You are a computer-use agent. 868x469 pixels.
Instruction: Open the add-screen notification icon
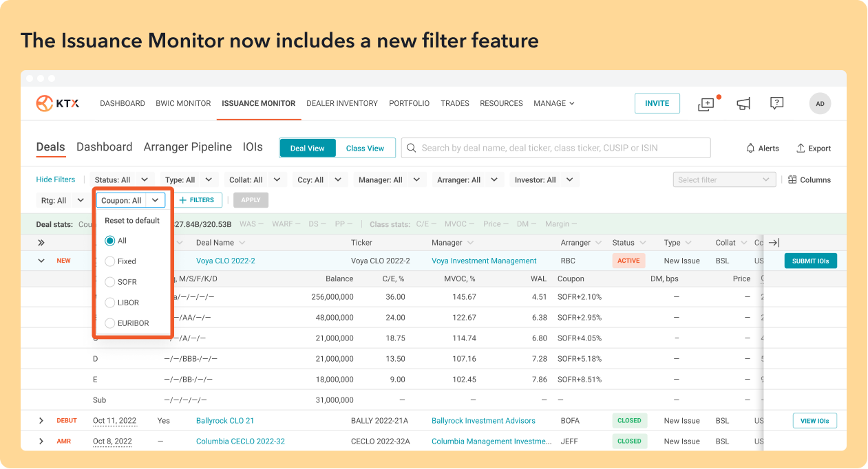point(706,104)
